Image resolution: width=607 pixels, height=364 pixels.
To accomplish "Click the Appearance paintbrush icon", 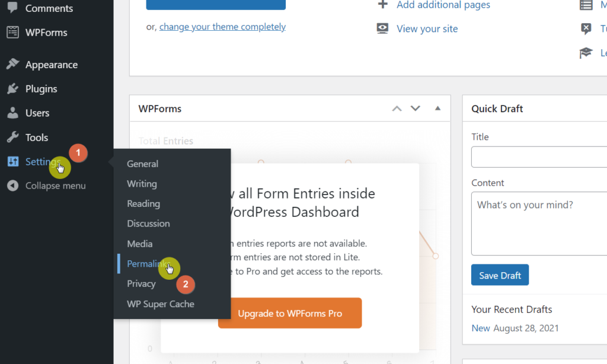I will click(12, 64).
